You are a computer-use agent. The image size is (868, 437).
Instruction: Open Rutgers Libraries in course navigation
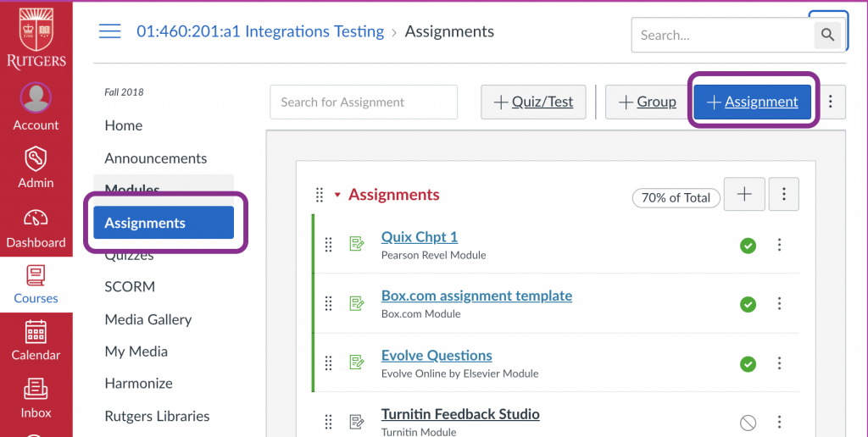157,416
